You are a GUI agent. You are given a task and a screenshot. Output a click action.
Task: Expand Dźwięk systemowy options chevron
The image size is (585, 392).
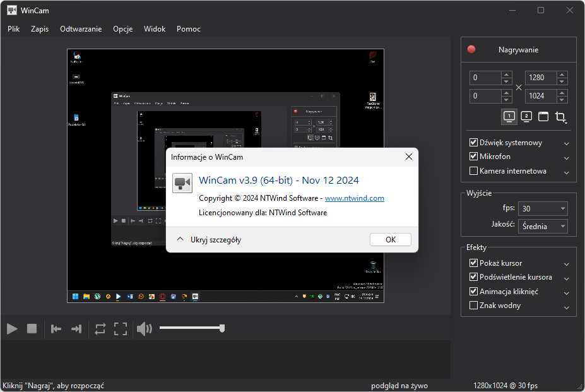tap(566, 144)
